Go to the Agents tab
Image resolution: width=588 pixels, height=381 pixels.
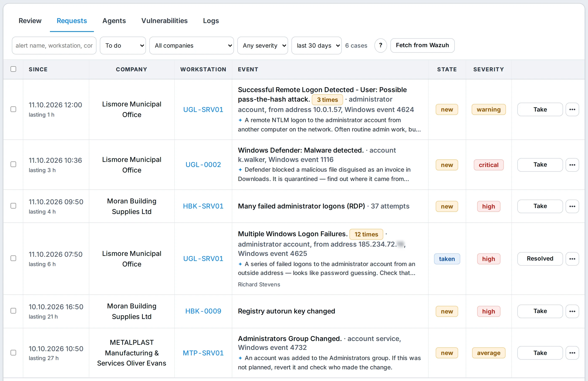pos(114,21)
